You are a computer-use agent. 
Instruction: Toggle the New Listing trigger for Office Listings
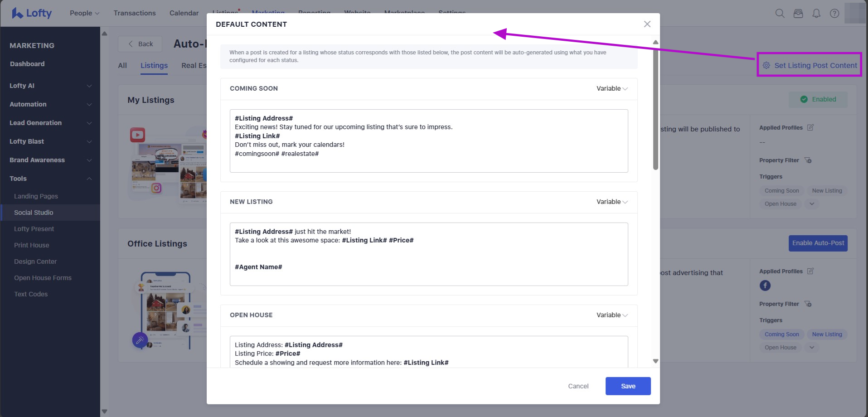click(x=827, y=335)
